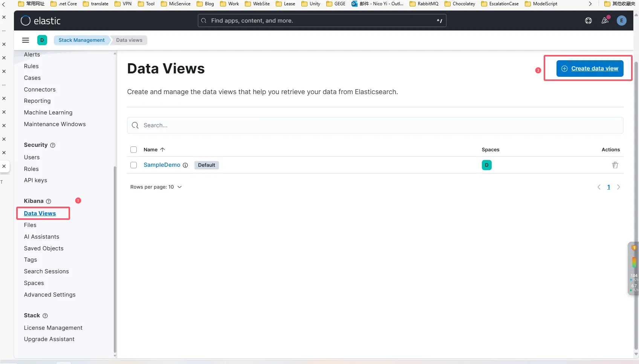Click the sidebar navigation scrollbar
639x364 pixels.
tap(115, 259)
